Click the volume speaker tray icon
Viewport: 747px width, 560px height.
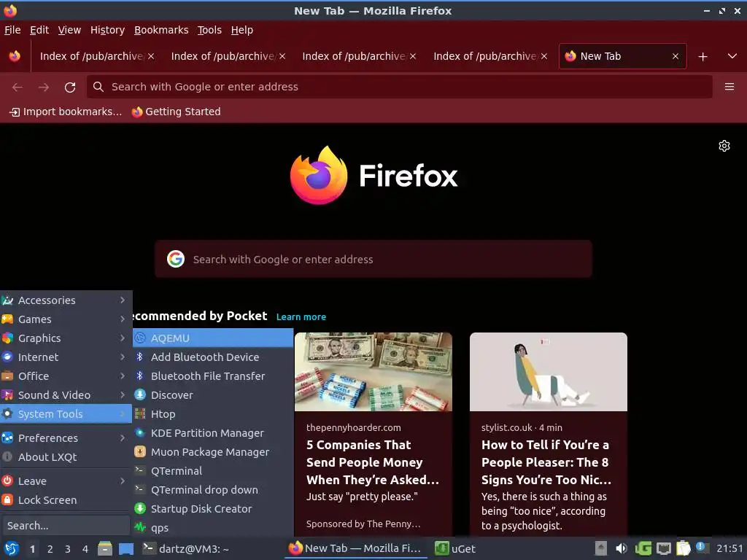[622, 548]
